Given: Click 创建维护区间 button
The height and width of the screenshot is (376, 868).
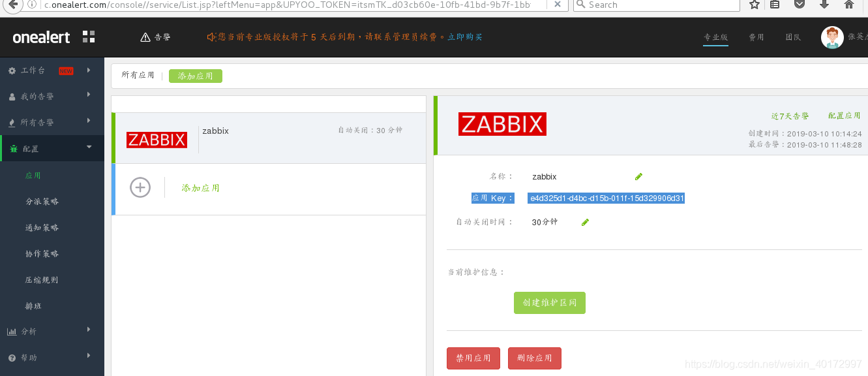Looking at the screenshot, I should pos(550,303).
